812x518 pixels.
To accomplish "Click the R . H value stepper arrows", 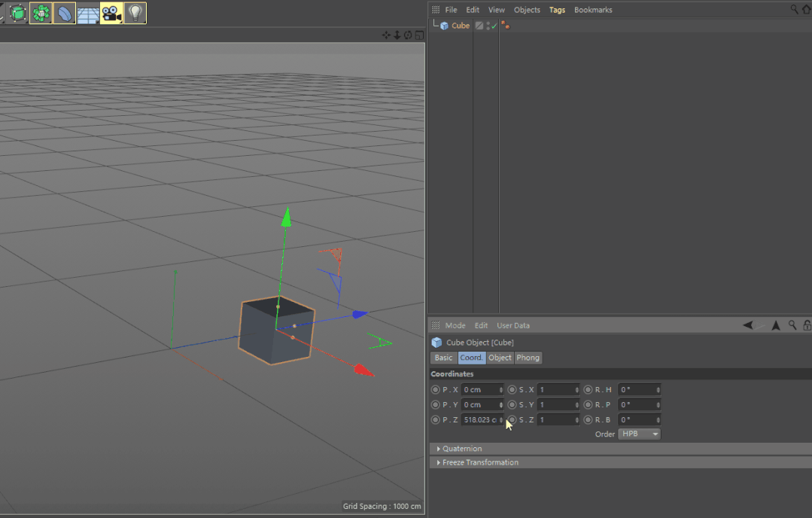I will click(x=658, y=389).
